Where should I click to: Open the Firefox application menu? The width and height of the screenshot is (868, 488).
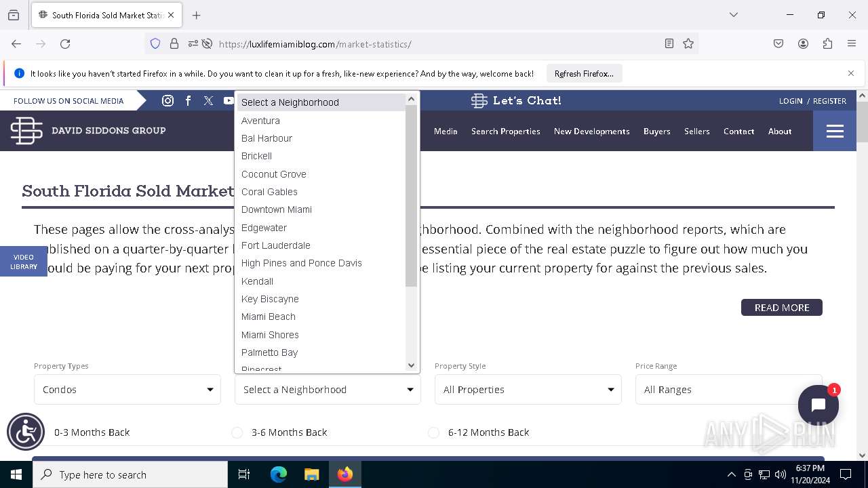click(852, 43)
